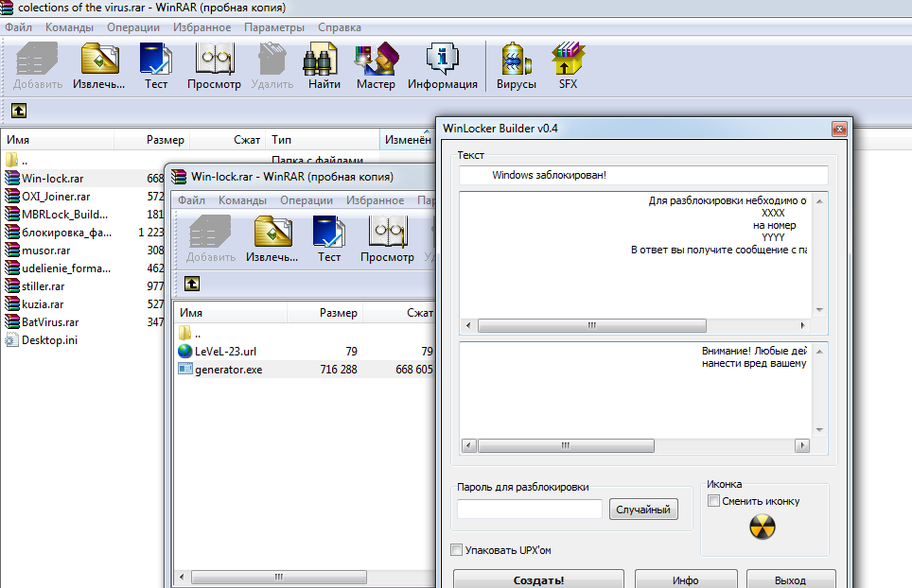
Task: Click the radiation icon preview in WinLocker Builder
Action: [762, 527]
